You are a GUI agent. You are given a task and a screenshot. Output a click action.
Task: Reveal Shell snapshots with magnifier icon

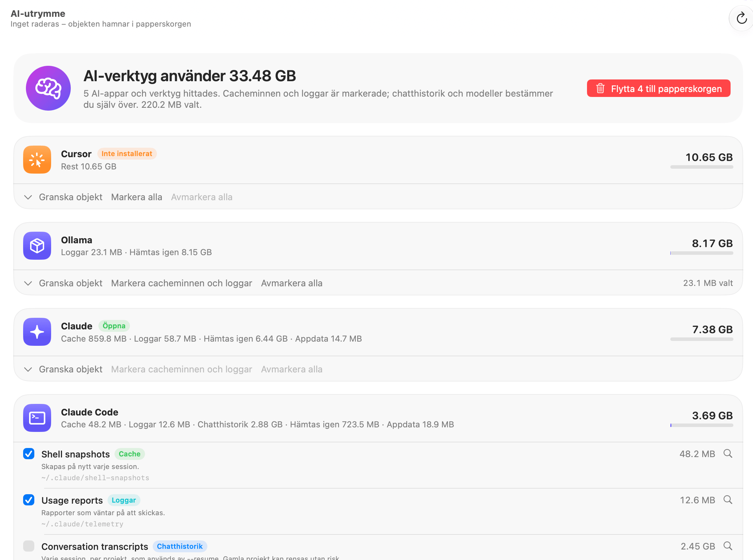click(x=728, y=454)
